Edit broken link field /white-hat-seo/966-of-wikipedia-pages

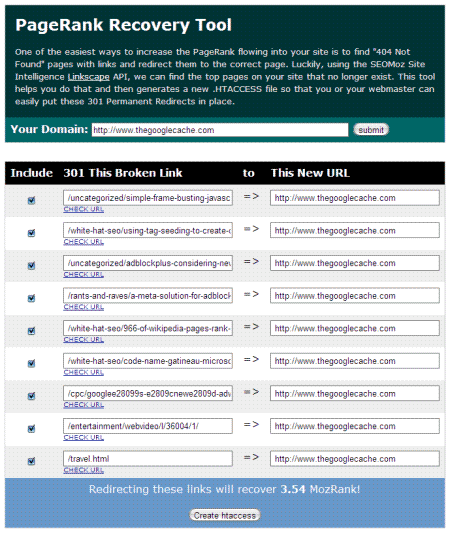148,328
